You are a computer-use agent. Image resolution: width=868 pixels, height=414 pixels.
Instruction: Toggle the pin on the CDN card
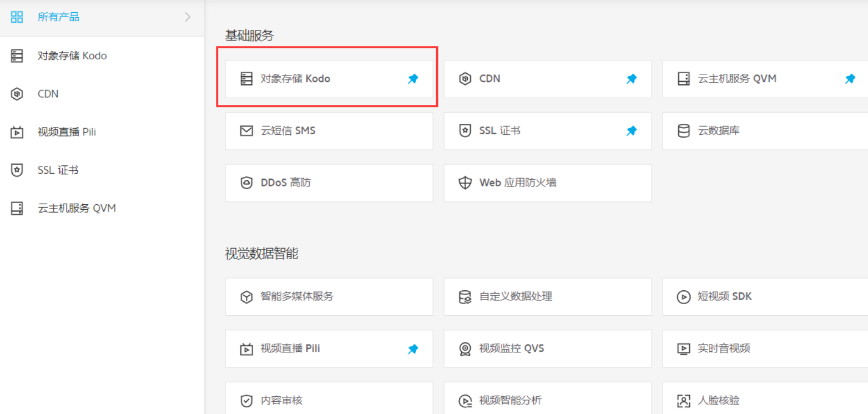coord(632,79)
